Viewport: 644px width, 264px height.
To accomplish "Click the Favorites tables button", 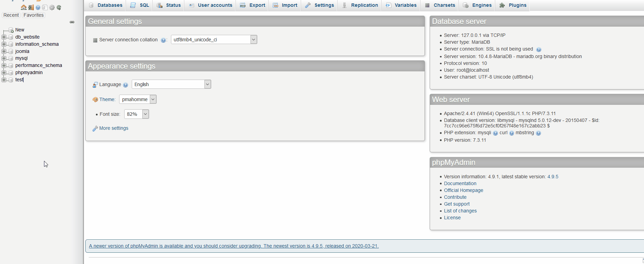I will coord(33,15).
